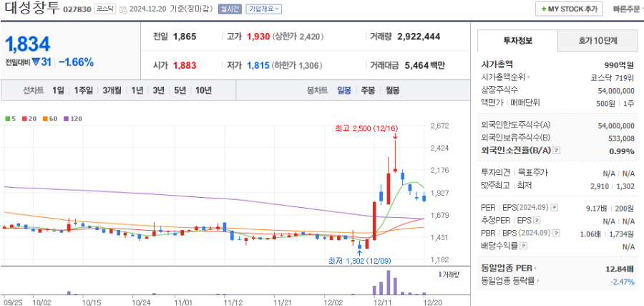Switch to the 투자정보 tab

click(517, 40)
